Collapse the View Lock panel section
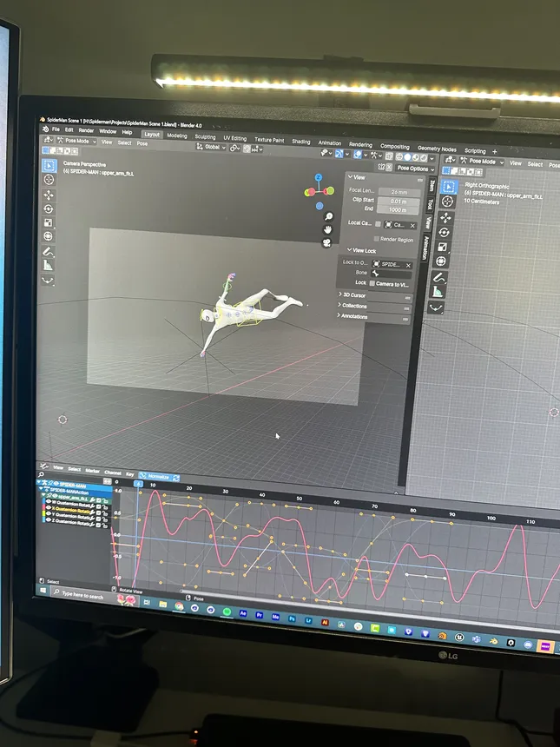This screenshot has width=560, height=747. tap(361, 250)
